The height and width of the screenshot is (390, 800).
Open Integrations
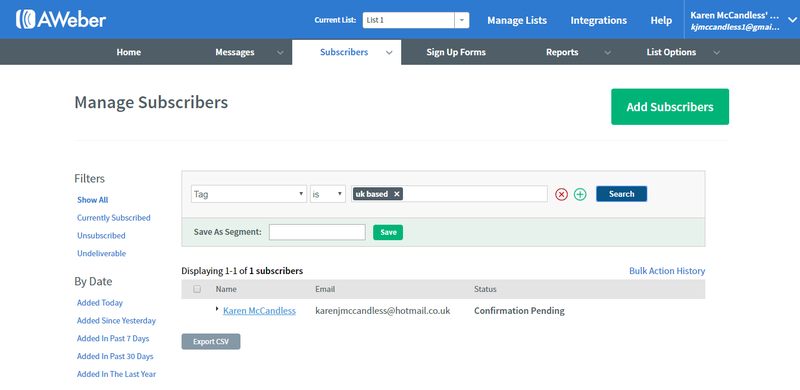pyautogui.click(x=598, y=20)
